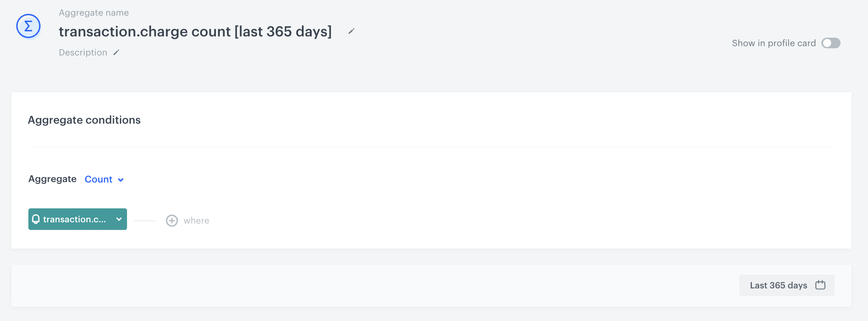Click the where condition link
This screenshot has width=868, height=321.
coord(196,221)
